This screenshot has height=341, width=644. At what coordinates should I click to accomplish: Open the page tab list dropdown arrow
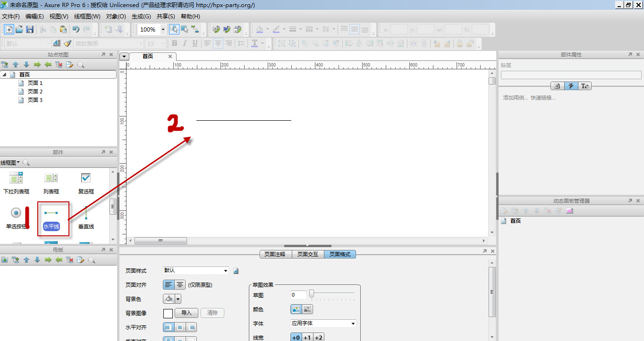[x=124, y=56]
